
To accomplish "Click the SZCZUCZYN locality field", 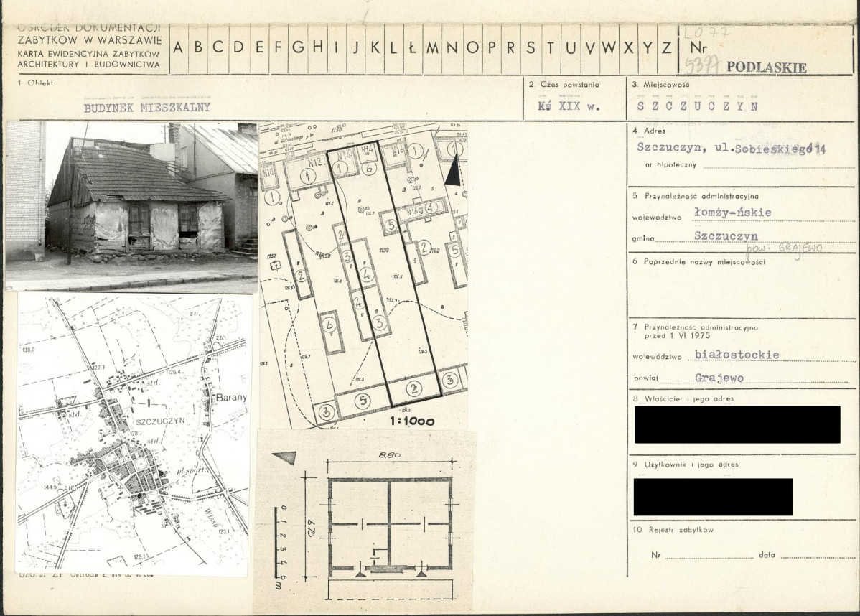I will [698, 106].
